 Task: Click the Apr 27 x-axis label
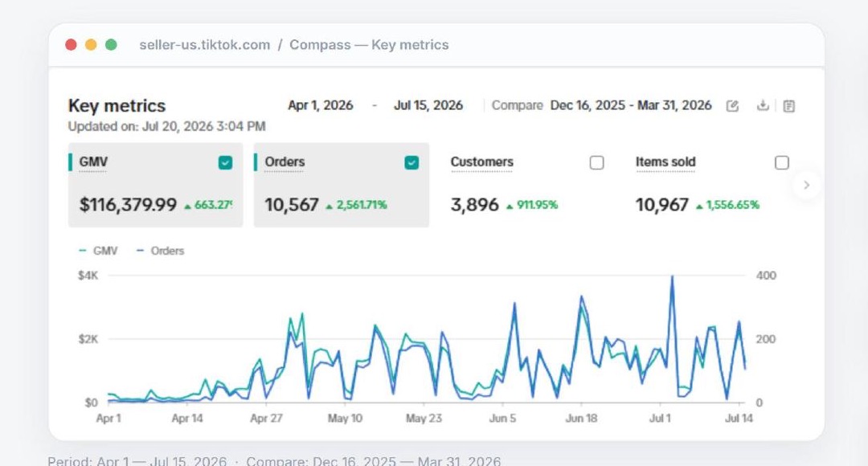tap(266, 419)
